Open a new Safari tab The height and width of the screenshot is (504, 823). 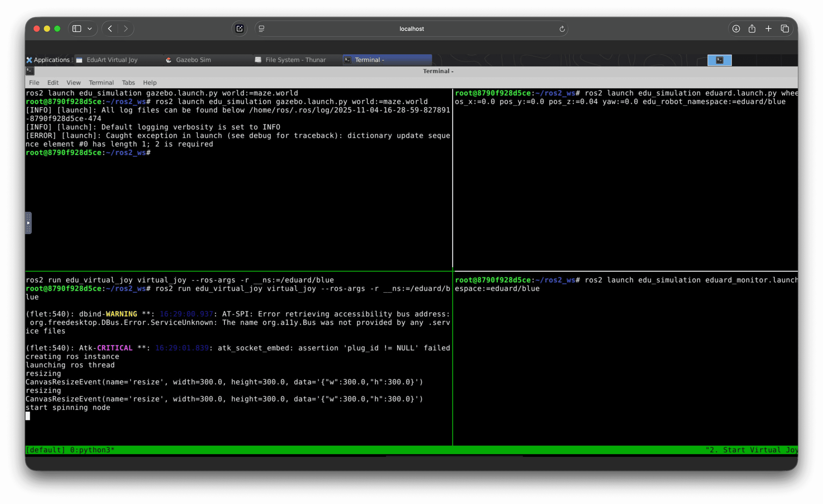pos(768,29)
